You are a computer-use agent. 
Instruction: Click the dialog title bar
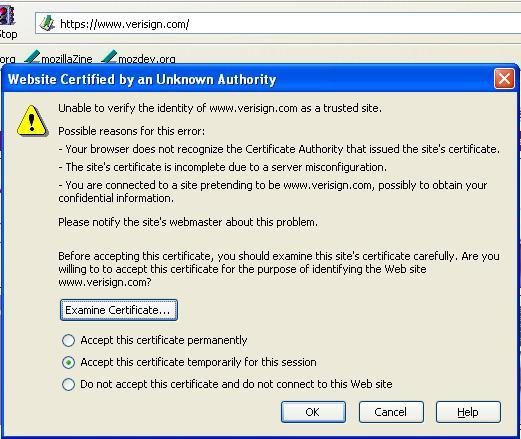(248, 79)
